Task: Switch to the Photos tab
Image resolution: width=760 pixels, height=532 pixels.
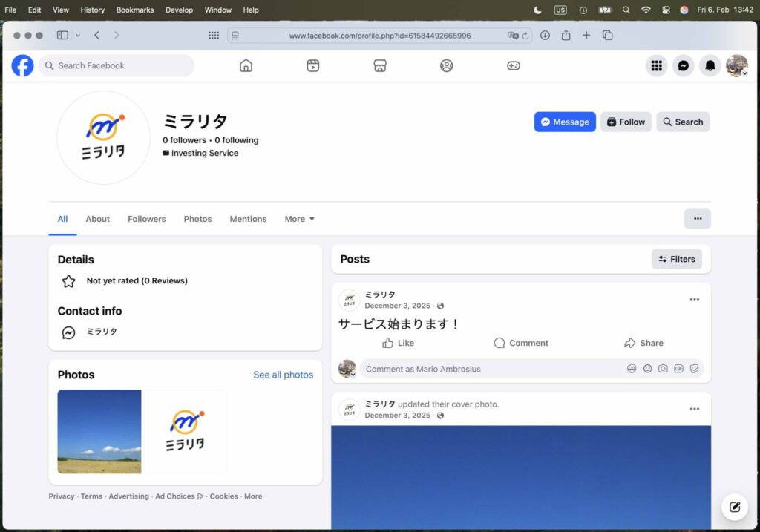Action: tap(197, 219)
